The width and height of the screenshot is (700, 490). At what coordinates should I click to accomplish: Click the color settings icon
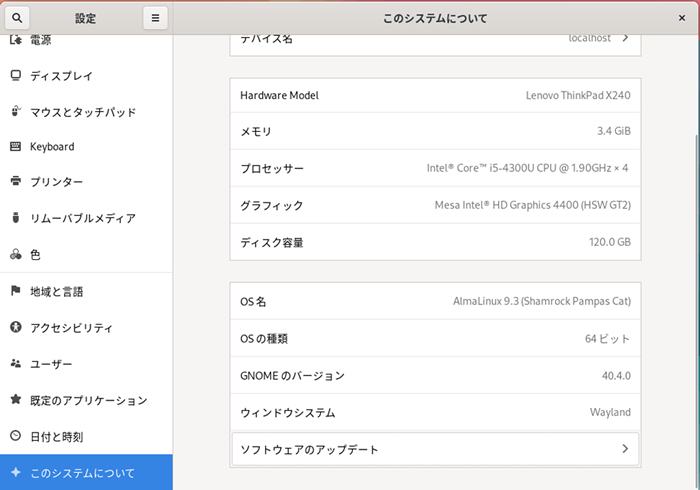(15, 255)
